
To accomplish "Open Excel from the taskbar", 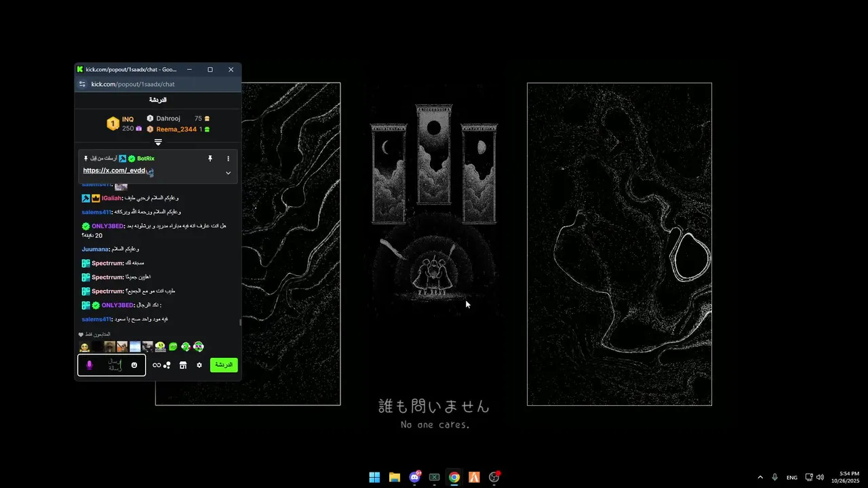I will (x=435, y=477).
